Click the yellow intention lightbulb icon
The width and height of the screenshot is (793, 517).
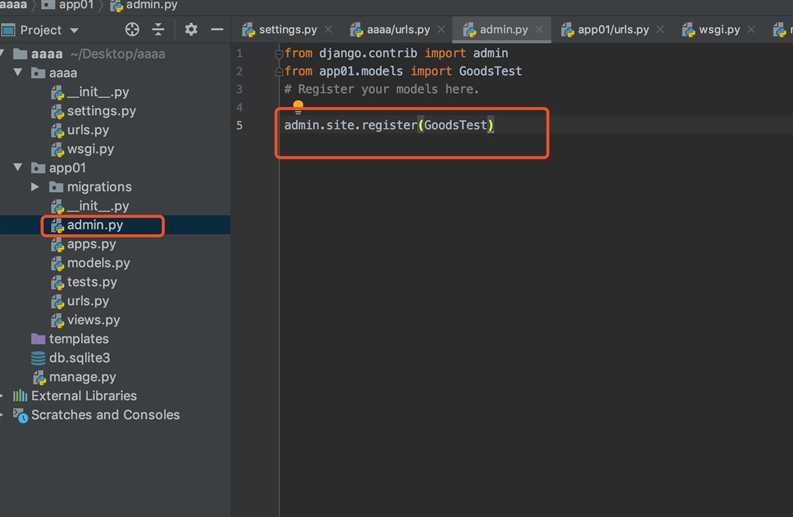(x=298, y=106)
